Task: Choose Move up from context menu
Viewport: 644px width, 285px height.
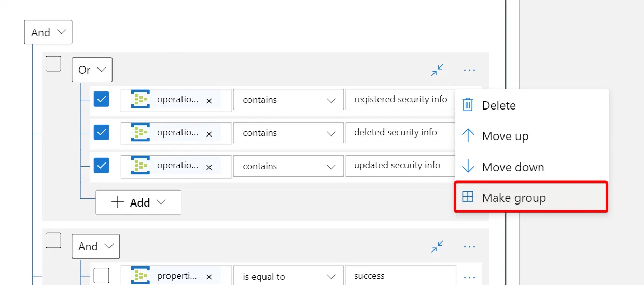Action: (x=531, y=136)
